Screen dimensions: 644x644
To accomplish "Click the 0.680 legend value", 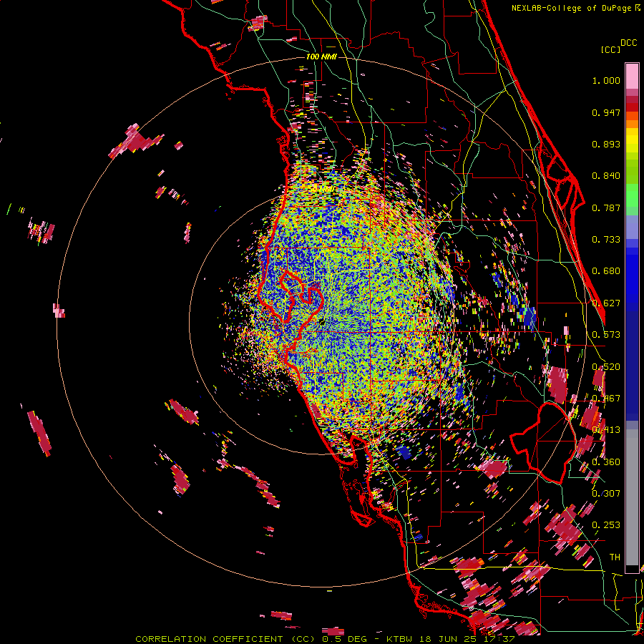I will point(606,271).
